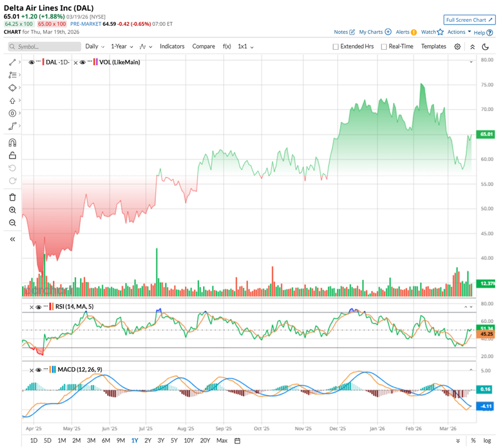Enable Real-Time checkbox
Screen dimensions: 504x447
click(x=384, y=47)
